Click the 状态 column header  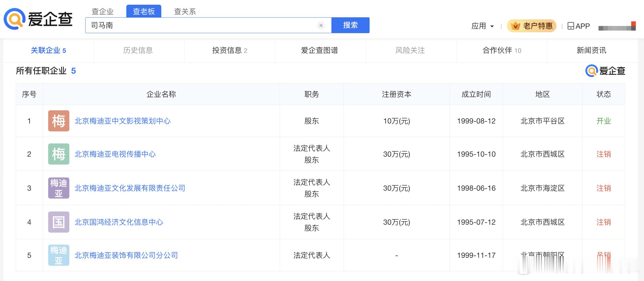click(x=604, y=94)
